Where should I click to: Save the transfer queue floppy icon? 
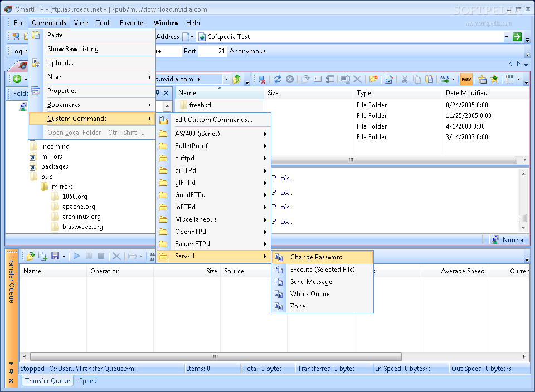pos(55,256)
